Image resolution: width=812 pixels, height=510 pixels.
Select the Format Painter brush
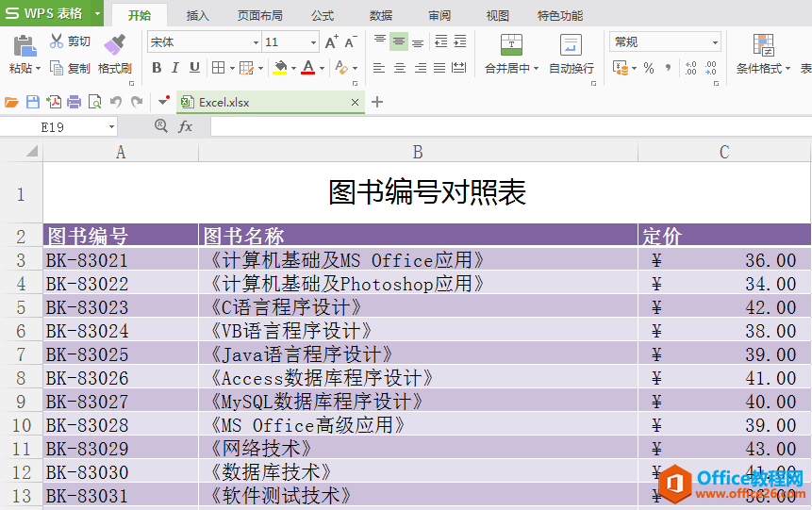115,44
